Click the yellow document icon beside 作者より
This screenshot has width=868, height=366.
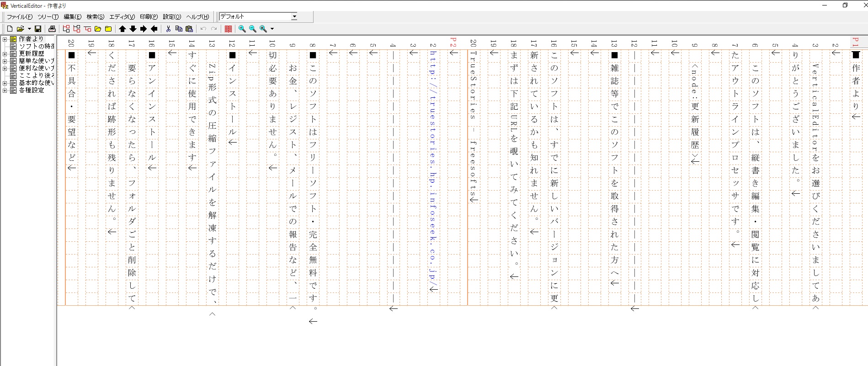click(13, 39)
